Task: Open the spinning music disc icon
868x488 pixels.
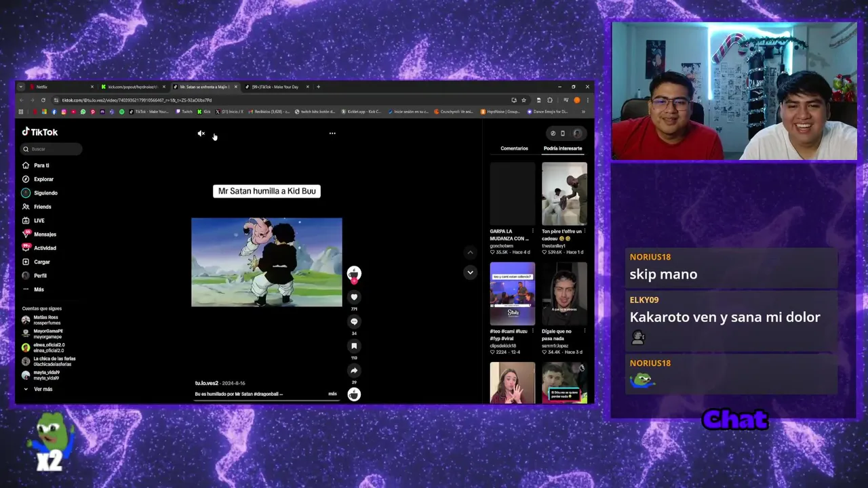Action: (354, 394)
